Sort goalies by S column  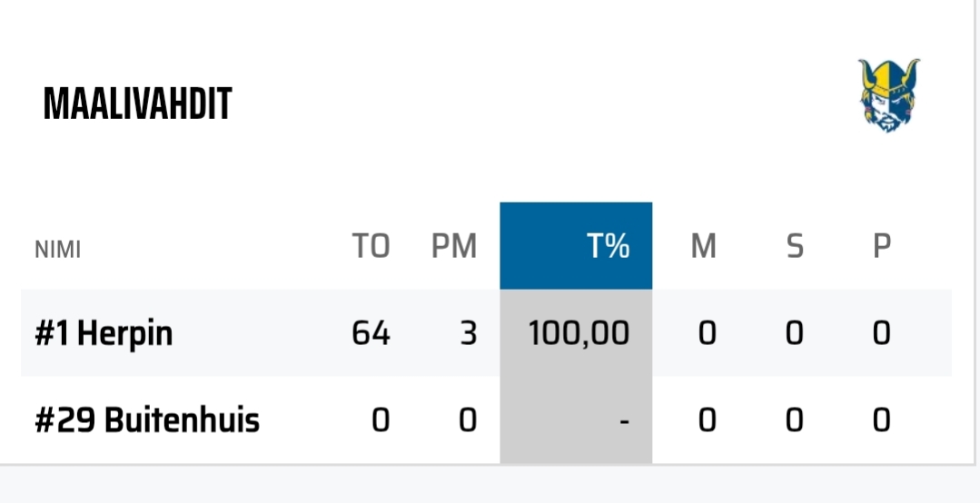[x=795, y=246]
